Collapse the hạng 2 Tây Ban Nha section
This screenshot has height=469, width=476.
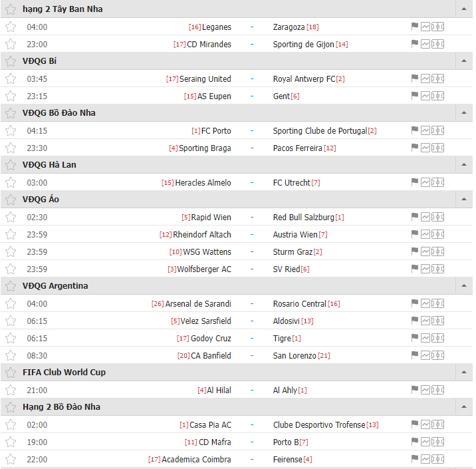tap(463, 9)
